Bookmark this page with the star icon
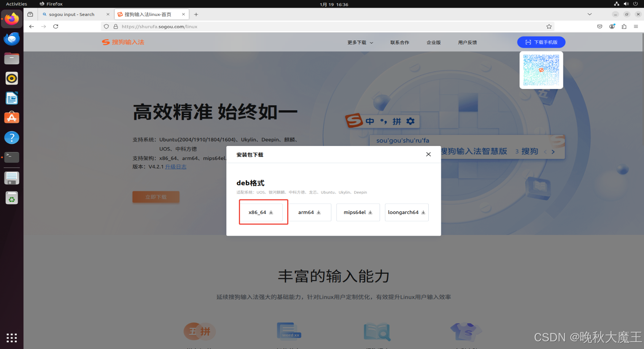The width and height of the screenshot is (644, 349). click(549, 27)
